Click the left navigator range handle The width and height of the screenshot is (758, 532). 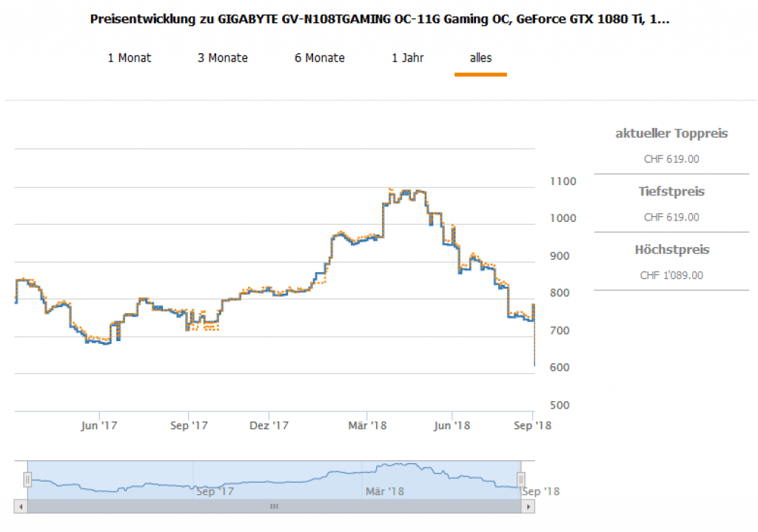pos(27,479)
